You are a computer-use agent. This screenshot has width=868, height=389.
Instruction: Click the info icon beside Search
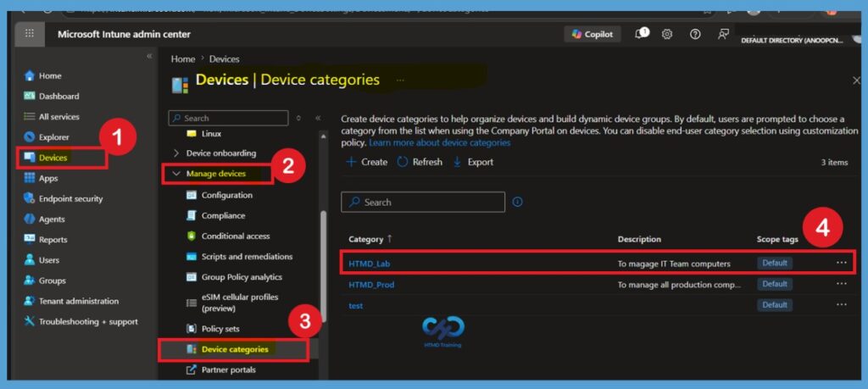tap(518, 202)
